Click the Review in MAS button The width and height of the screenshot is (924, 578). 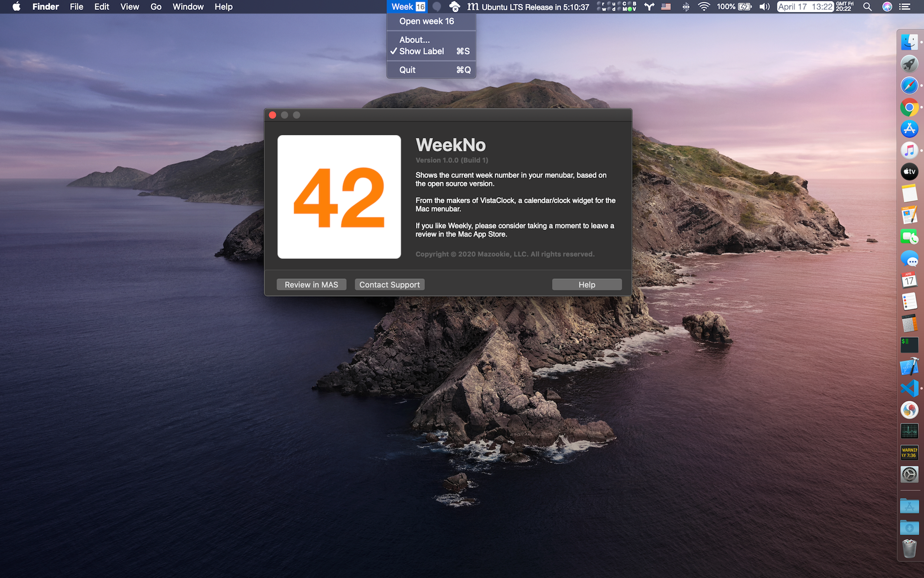(311, 284)
